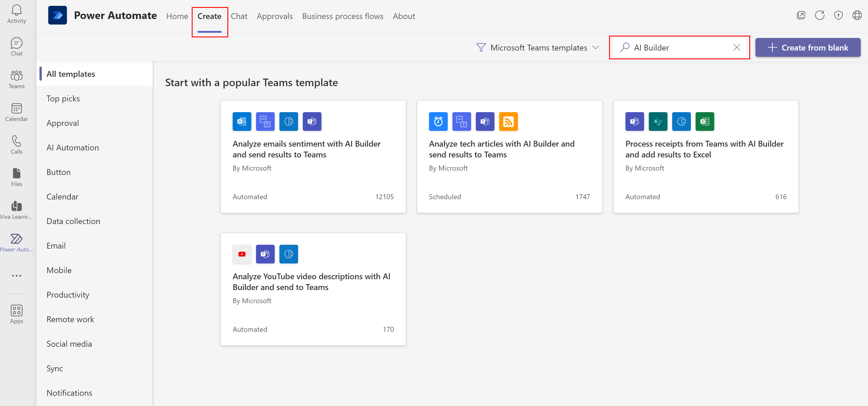The width and height of the screenshot is (868, 406).
Task: Clear the AI Builder search input
Action: pyautogui.click(x=737, y=47)
